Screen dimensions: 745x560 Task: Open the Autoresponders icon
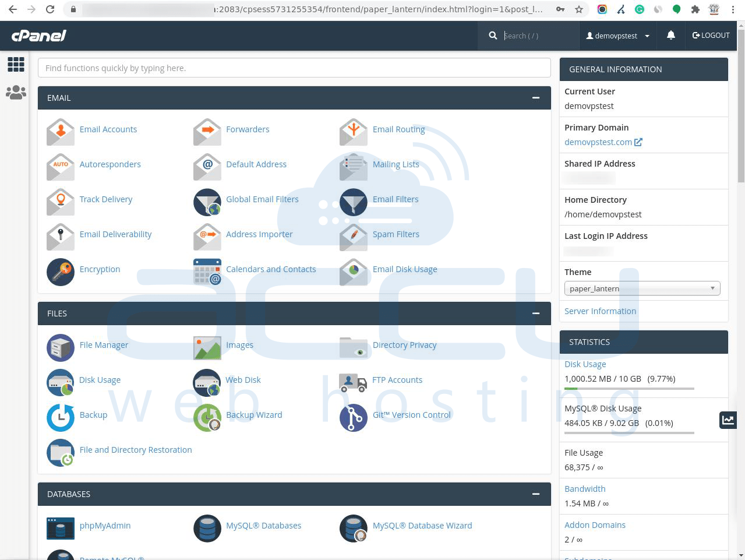click(x=61, y=167)
